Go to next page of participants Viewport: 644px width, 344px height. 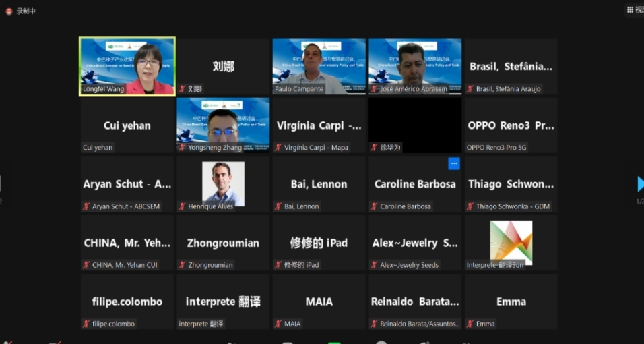tap(640, 183)
